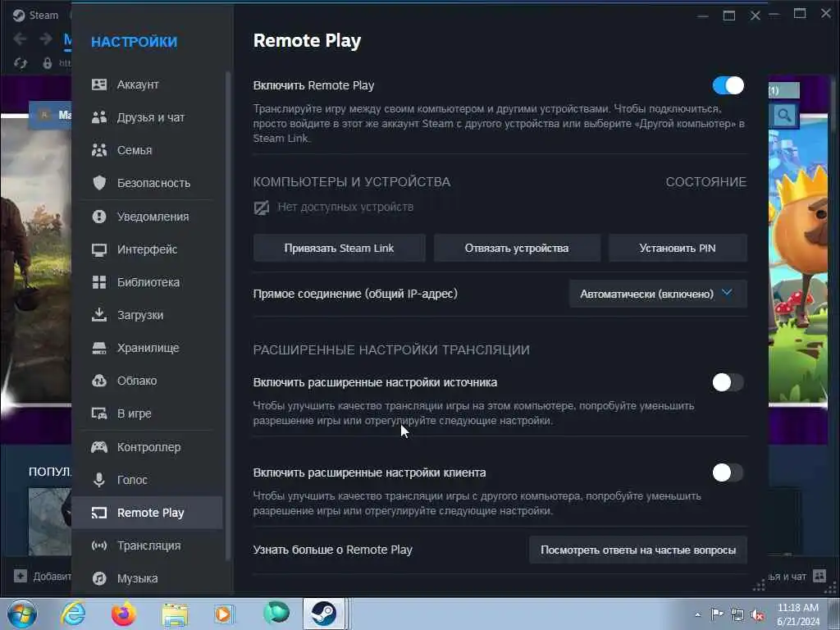840x630 pixels.
Task: Click the Хранилище sidebar label
Action: (148, 348)
